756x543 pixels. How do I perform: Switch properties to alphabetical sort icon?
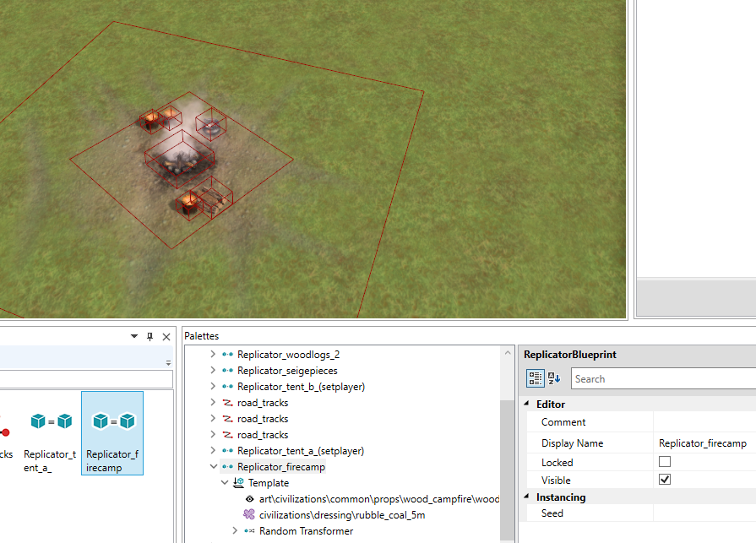click(554, 378)
